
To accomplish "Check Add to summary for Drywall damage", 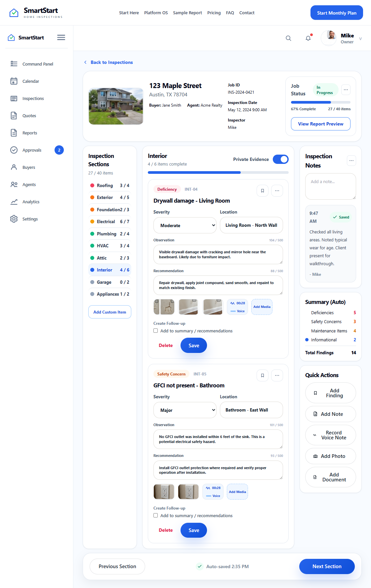I will click(x=156, y=331).
